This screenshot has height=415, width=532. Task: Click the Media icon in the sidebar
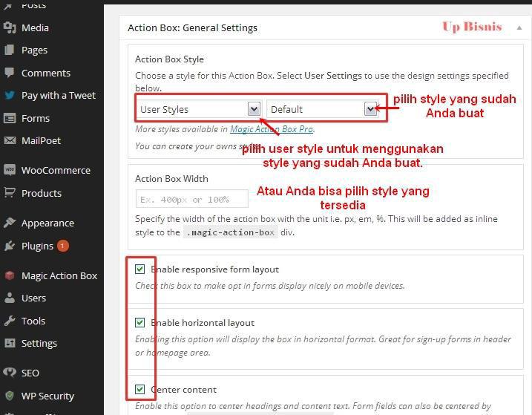click(x=10, y=27)
